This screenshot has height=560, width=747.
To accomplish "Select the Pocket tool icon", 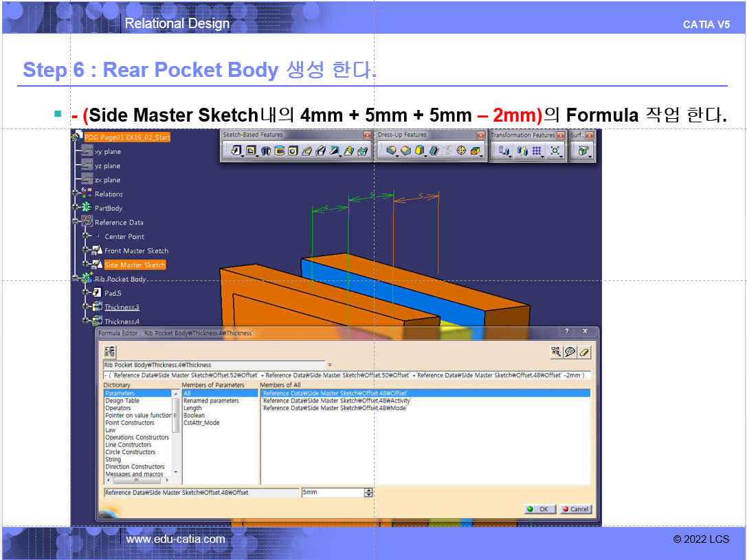I will click(x=250, y=150).
